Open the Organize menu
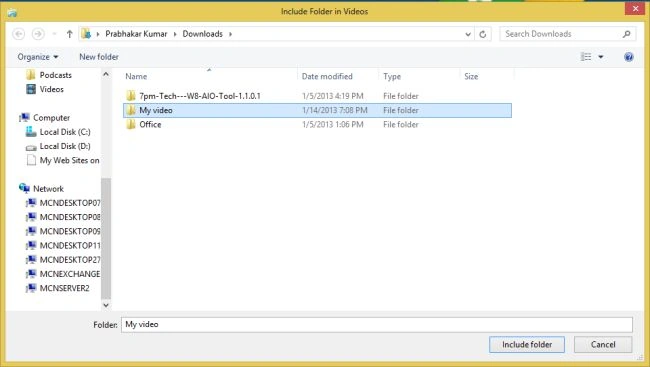This screenshot has height=367, width=650. [38, 57]
